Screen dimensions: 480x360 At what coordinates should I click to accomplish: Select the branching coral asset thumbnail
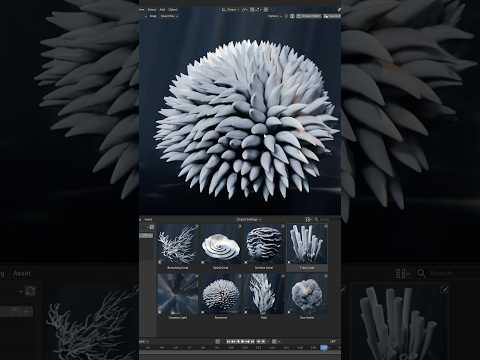pyautogui.click(x=178, y=245)
